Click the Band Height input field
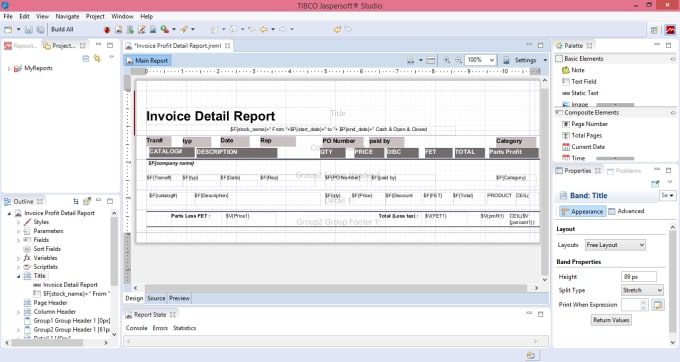This screenshot has width=680, height=362. pyautogui.click(x=639, y=277)
